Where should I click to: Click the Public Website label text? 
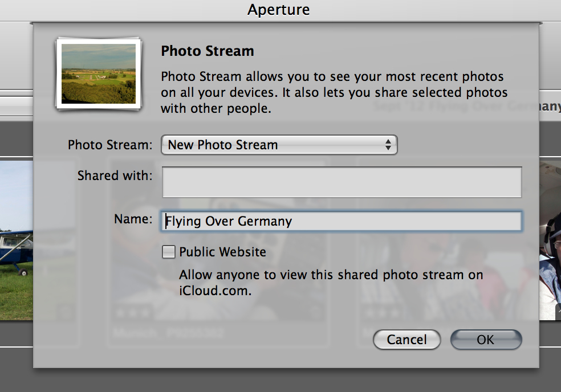tap(222, 251)
